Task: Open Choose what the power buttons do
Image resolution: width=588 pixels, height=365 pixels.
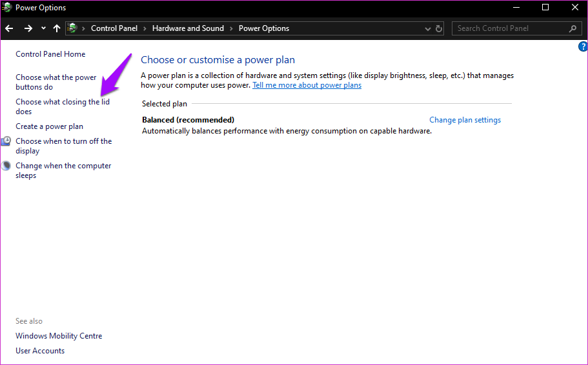Action: (56, 82)
